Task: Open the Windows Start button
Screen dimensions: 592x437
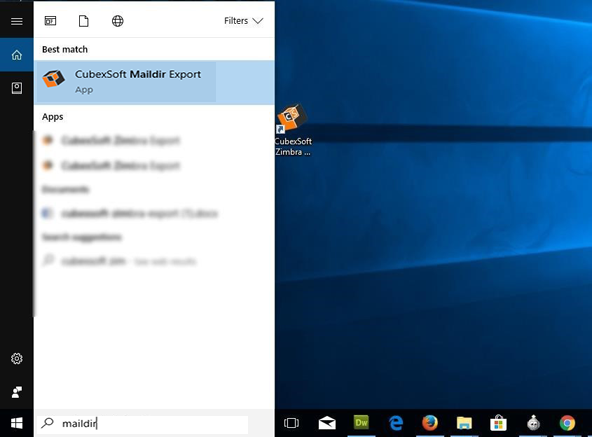Action: pyautogui.click(x=17, y=423)
